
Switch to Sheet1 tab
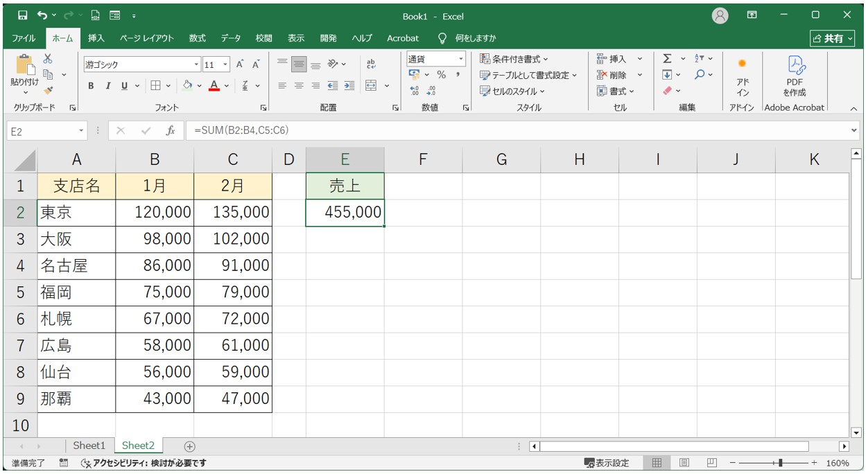pyautogui.click(x=89, y=446)
